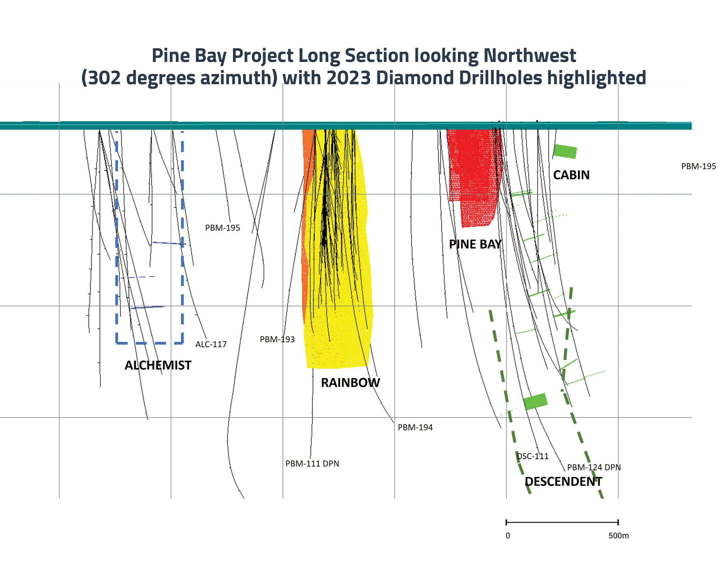Click the PBM-194 drillhole label
The height and width of the screenshot is (562, 728).
click(x=415, y=427)
